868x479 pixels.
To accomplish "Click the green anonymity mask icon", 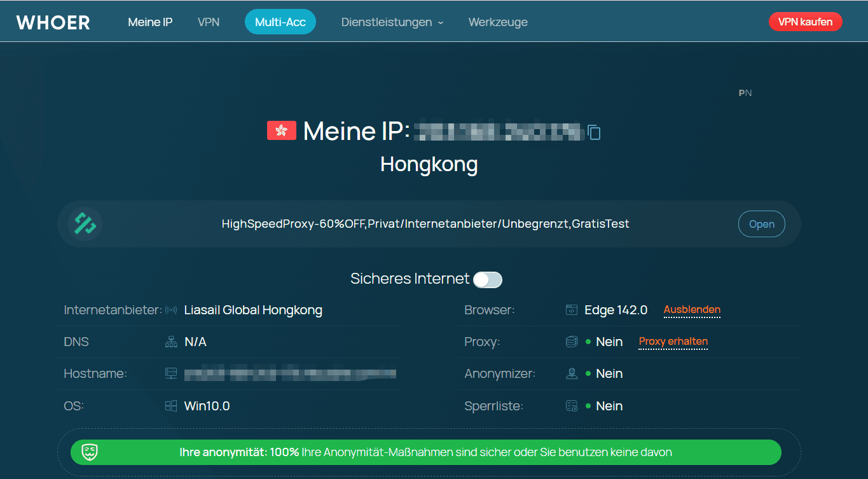I will (x=90, y=452).
